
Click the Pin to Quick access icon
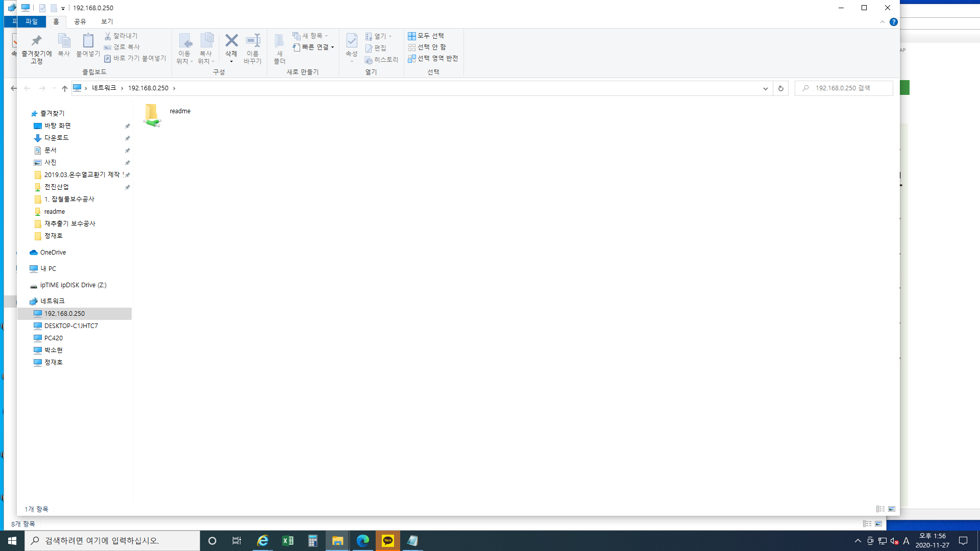point(36,41)
